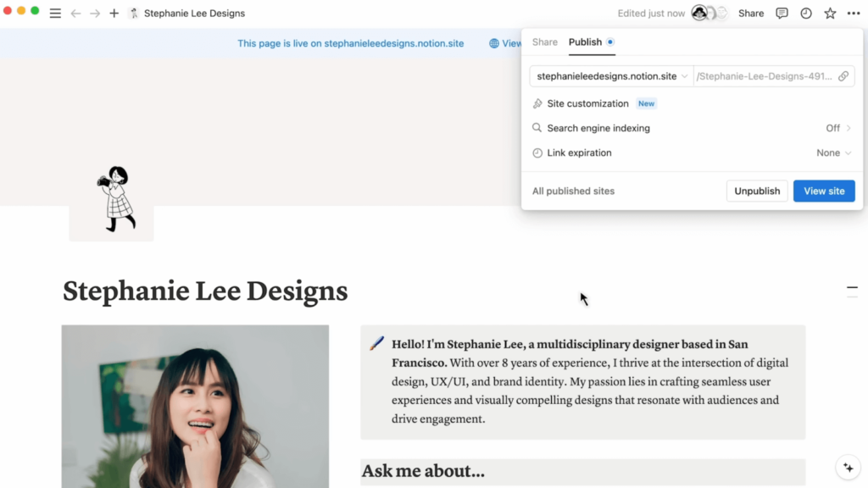Switch to the Share tab
Viewport: 868px width, 488px height.
tap(545, 42)
